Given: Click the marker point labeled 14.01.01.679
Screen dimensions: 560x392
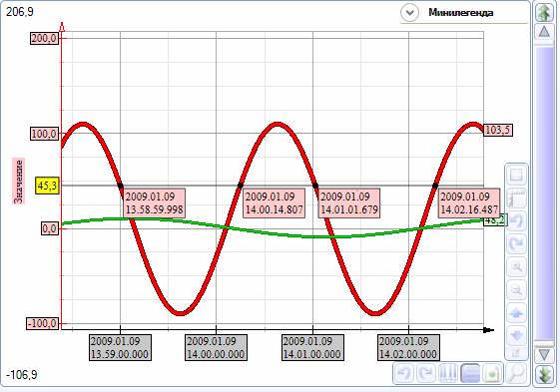Looking at the screenshot, I should [x=315, y=186].
